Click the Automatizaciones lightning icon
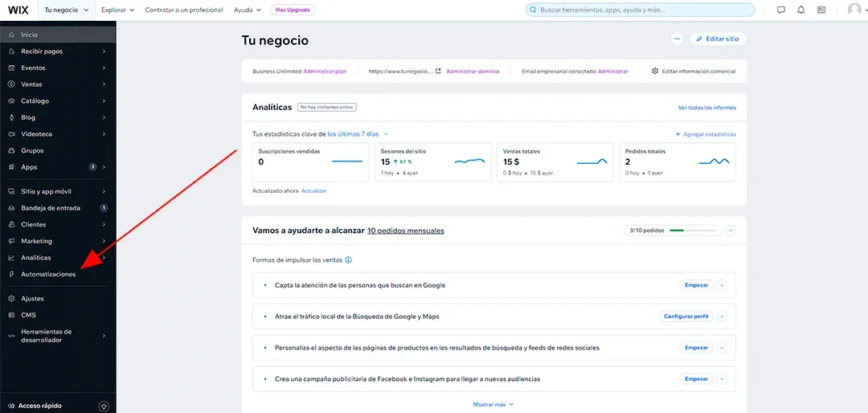Image resolution: width=868 pixels, height=413 pixels. 11,275
